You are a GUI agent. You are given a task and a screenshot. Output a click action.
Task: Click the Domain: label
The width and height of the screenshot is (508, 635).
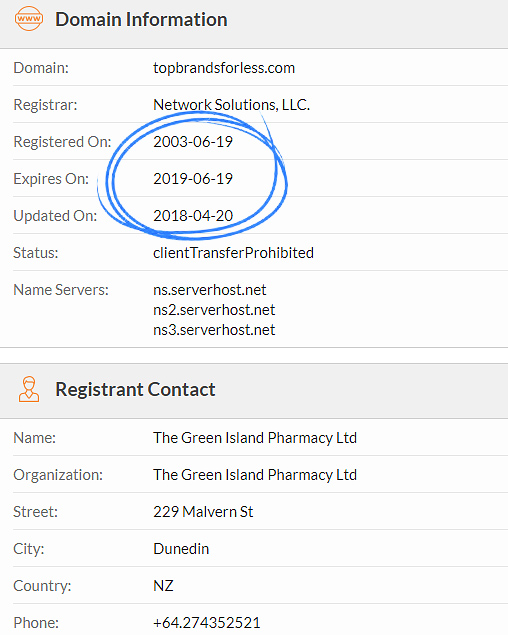[x=41, y=68]
